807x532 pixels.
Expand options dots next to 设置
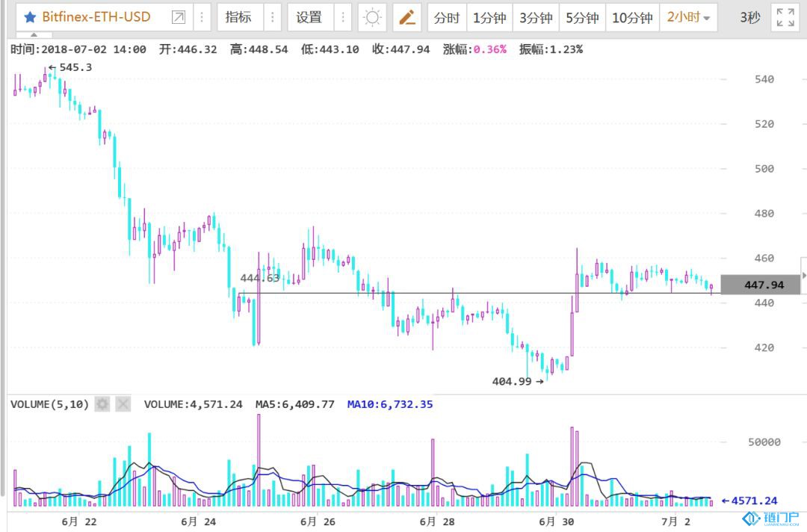pos(343,17)
